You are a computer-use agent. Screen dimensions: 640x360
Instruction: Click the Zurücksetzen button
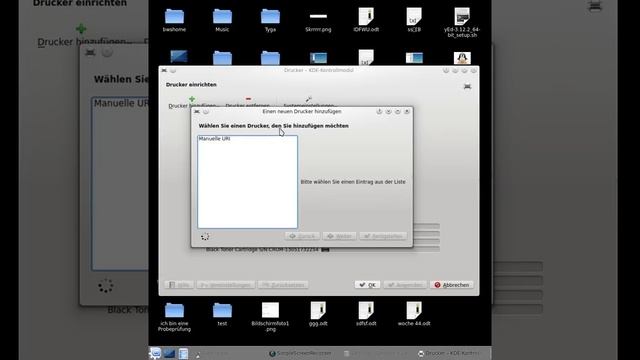tap(283, 284)
